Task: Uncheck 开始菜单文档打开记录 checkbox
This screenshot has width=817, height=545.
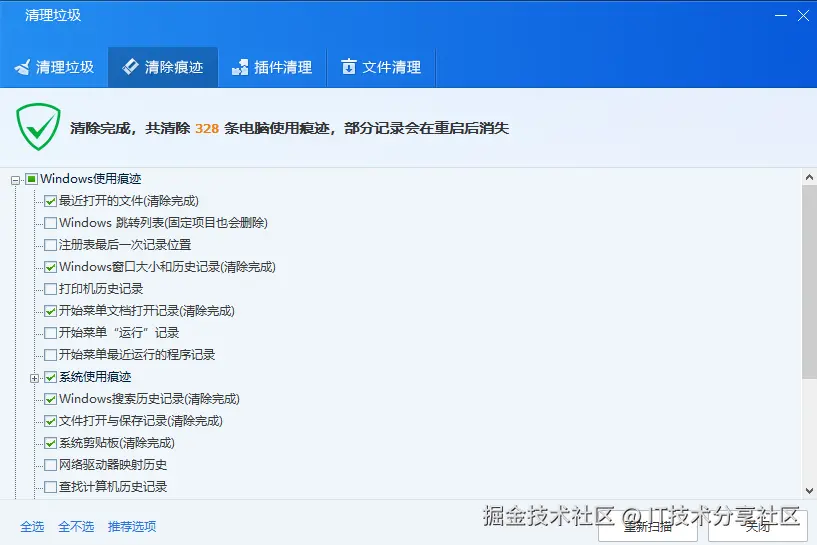Action: [x=51, y=311]
